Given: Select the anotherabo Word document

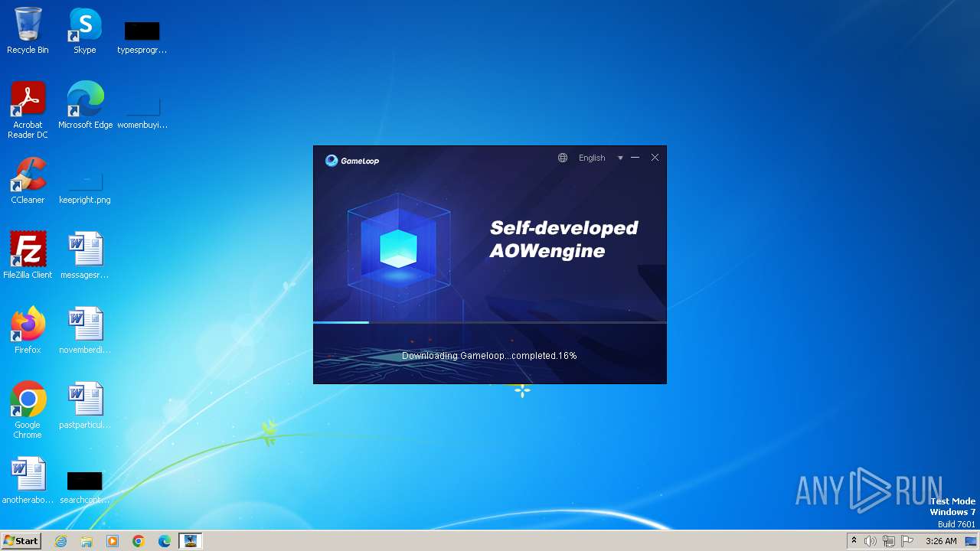Looking at the screenshot, I should [x=28, y=480].
